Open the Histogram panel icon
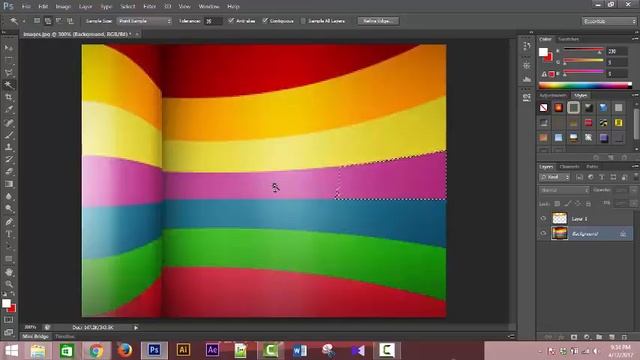640x360 pixels. 527,79
